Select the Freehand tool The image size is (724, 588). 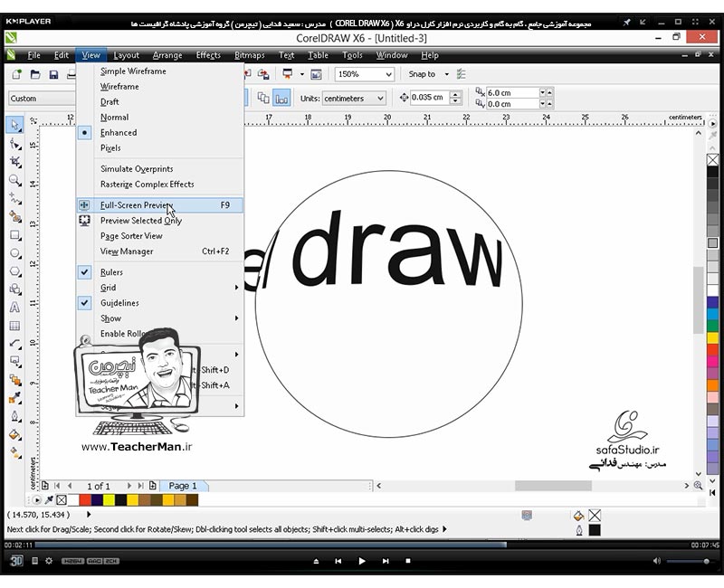[x=14, y=198]
